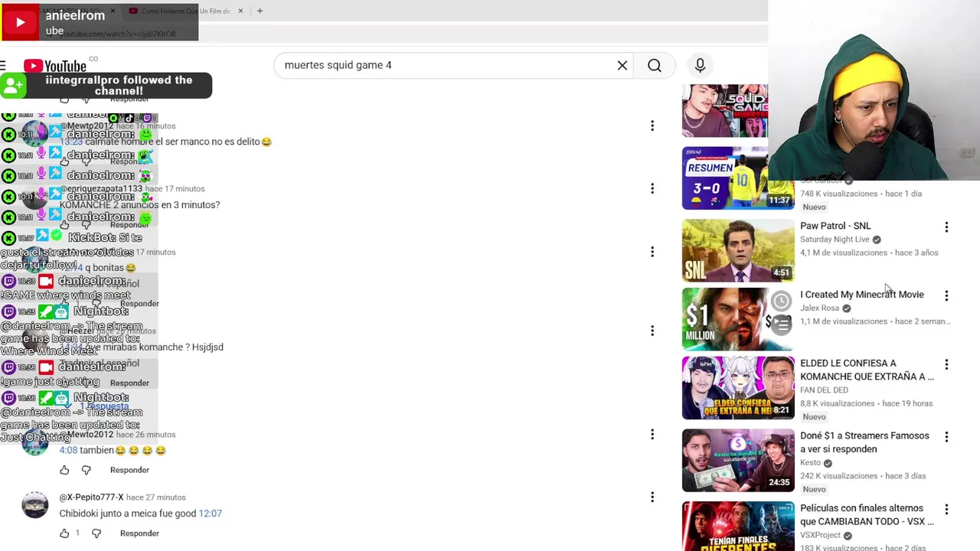The height and width of the screenshot is (551, 980).
Task: Like the '4:08 tambien' comment by Mewto2012
Action: click(64, 470)
